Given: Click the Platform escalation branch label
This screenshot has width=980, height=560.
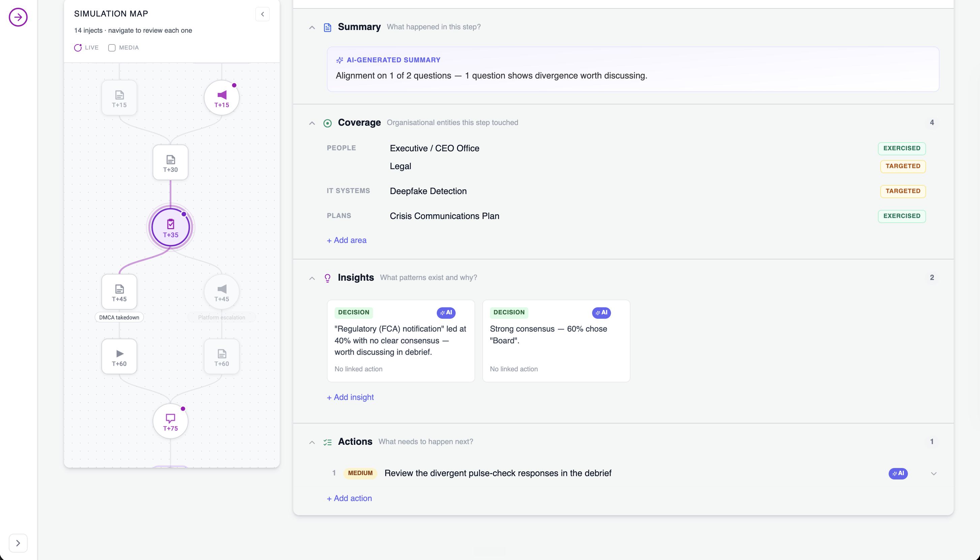Looking at the screenshot, I should [x=221, y=317].
